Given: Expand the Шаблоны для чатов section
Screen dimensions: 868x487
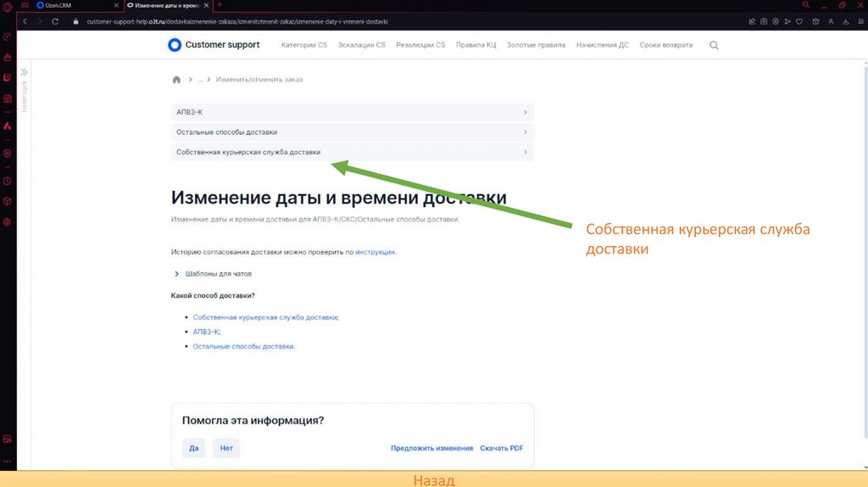Looking at the screenshot, I should tap(213, 274).
